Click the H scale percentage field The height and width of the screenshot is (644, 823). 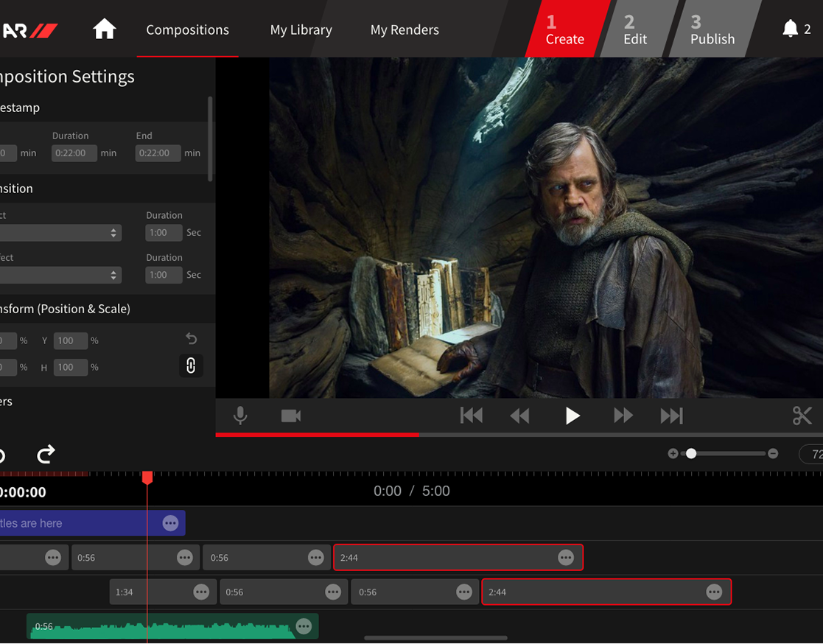point(70,368)
